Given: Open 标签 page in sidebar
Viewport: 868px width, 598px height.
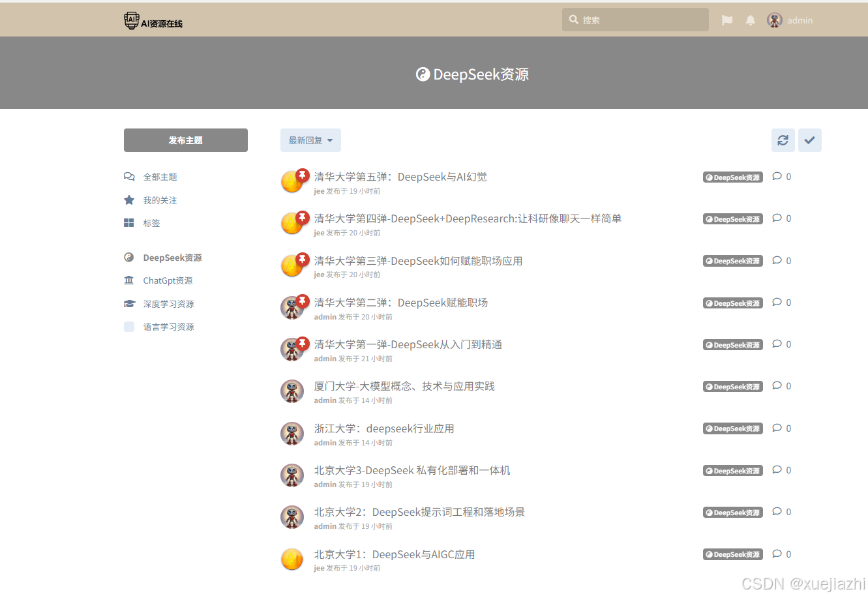Looking at the screenshot, I should coord(151,223).
